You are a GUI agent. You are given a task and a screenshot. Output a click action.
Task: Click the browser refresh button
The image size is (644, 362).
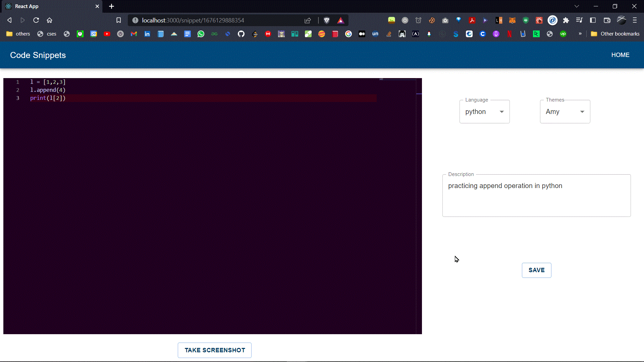[x=36, y=20]
